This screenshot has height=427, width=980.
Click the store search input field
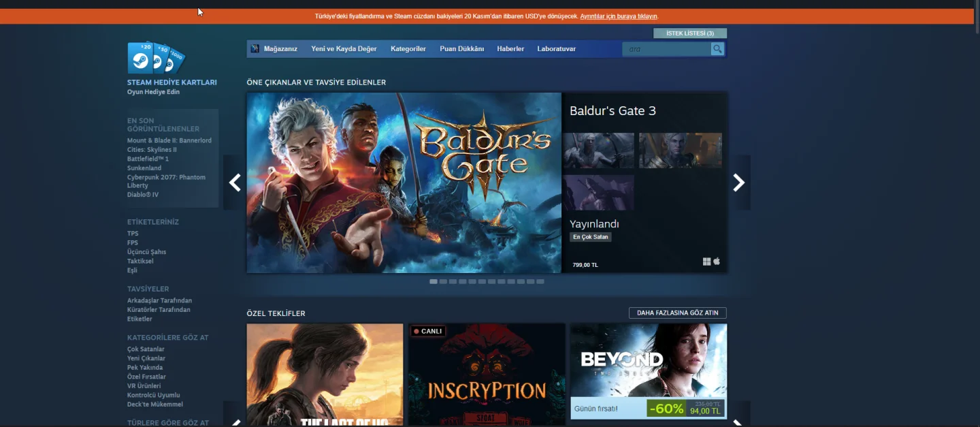667,49
